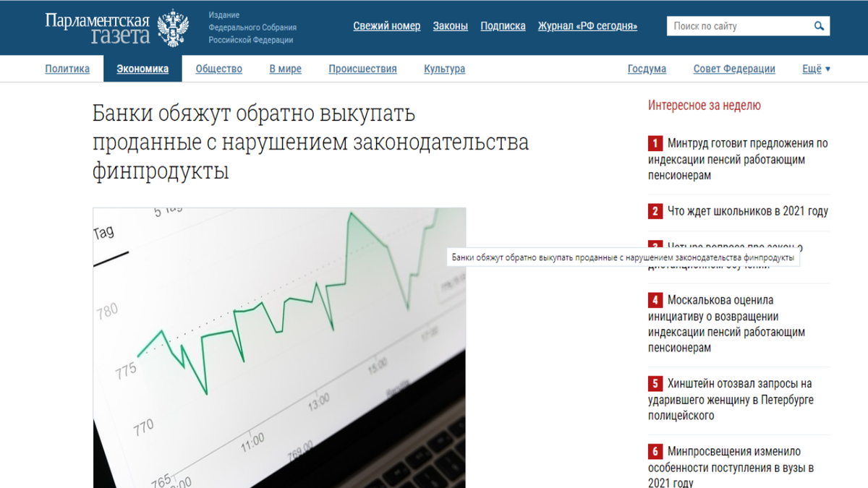Navigate to Совет Федерации
Image resolution: width=868 pixels, height=488 pixels.
point(734,69)
